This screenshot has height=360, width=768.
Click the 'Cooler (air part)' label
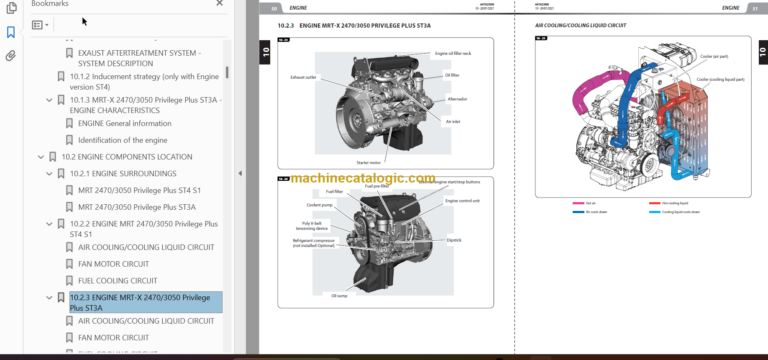coord(714,56)
